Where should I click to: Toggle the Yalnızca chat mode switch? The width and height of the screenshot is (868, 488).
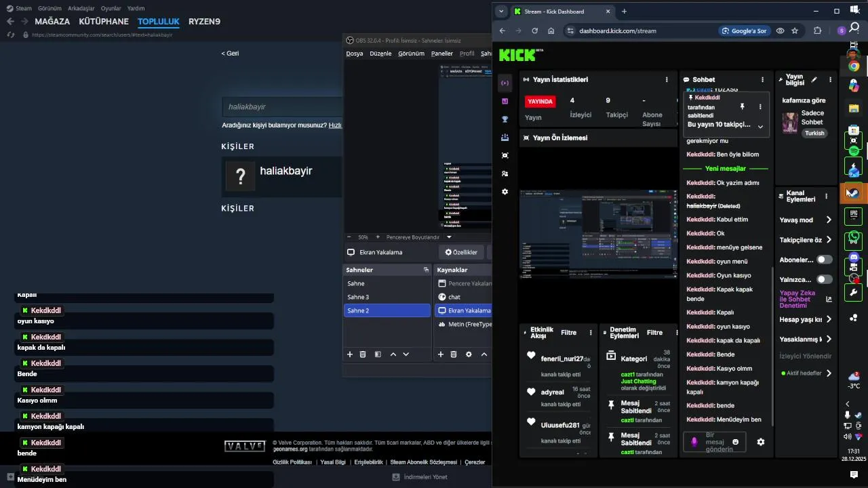coord(825,279)
